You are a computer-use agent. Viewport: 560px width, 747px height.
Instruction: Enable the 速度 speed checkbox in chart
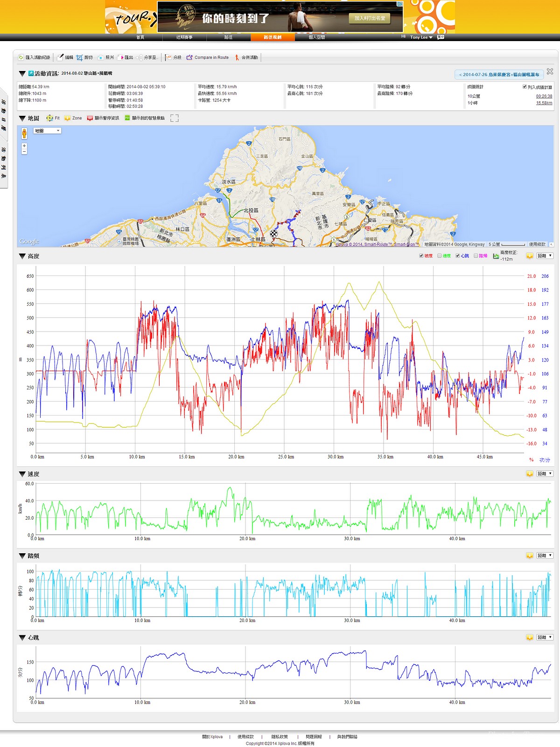pos(440,256)
